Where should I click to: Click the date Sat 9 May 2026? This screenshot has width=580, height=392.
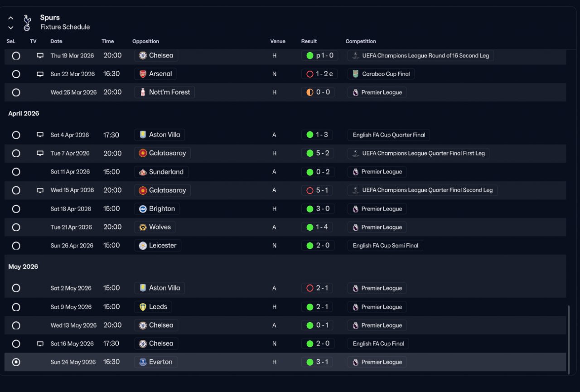(70, 307)
